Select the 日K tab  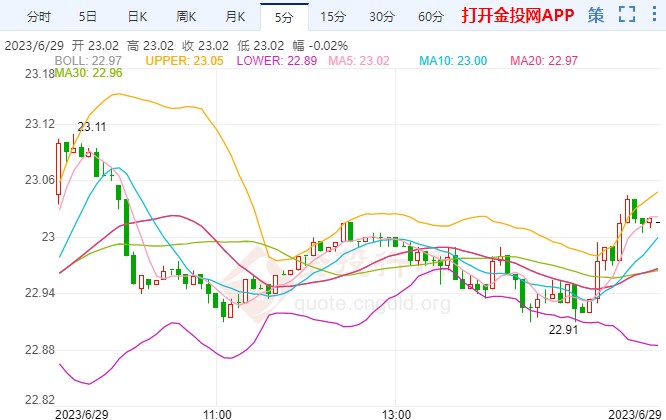coord(137,17)
